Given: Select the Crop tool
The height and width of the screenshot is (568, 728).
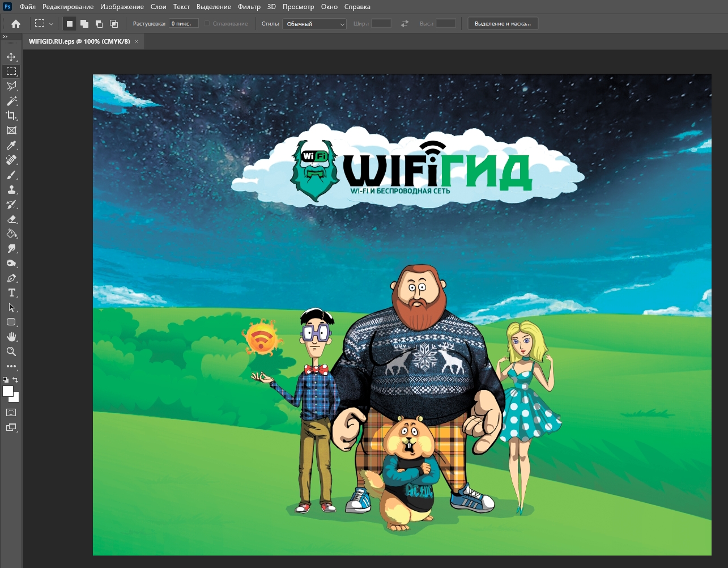Looking at the screenshot, I should click(x=11, y=116).
